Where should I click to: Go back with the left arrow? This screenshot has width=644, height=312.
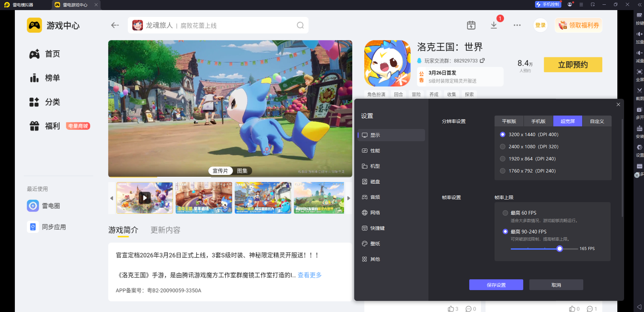115,25
